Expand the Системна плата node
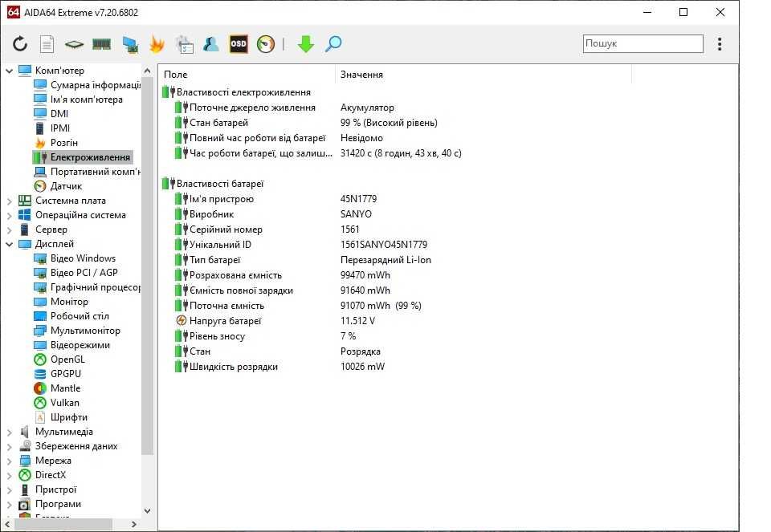Viewport: 771px width, 532px height. [10, 201]
